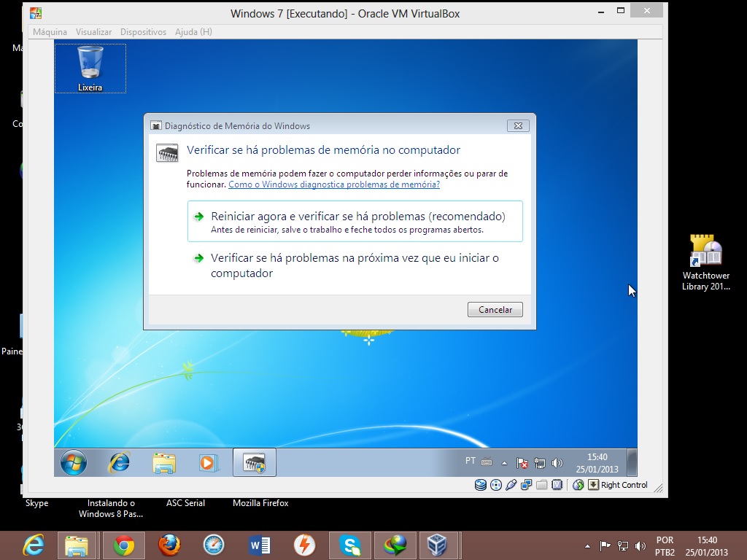The height and width of the screenshot is (560, 747).
Task: Open Como o Windows diagnostica problemas de memória link
Action: (x=334, y=184)
